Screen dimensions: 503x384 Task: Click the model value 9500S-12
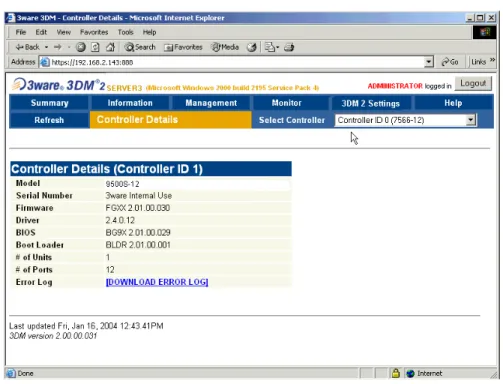point(122,184)
